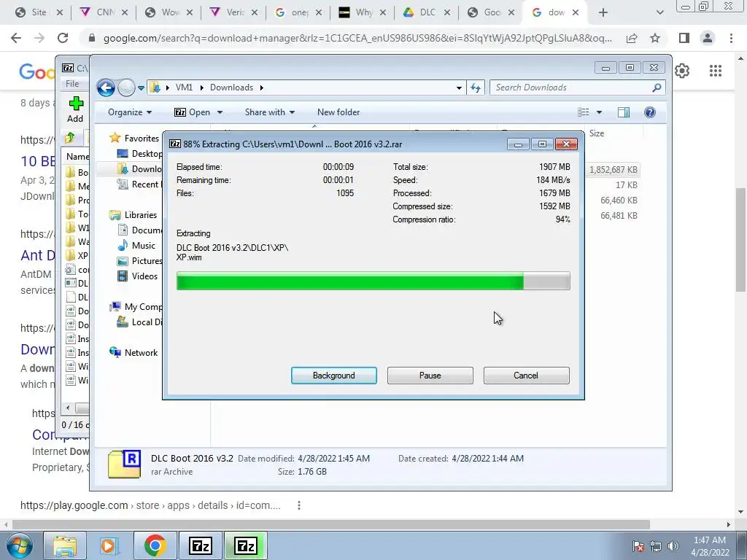Viewport: 747px width, 560px height.
Task: Open the Share with menu
Action: point(270,112)
